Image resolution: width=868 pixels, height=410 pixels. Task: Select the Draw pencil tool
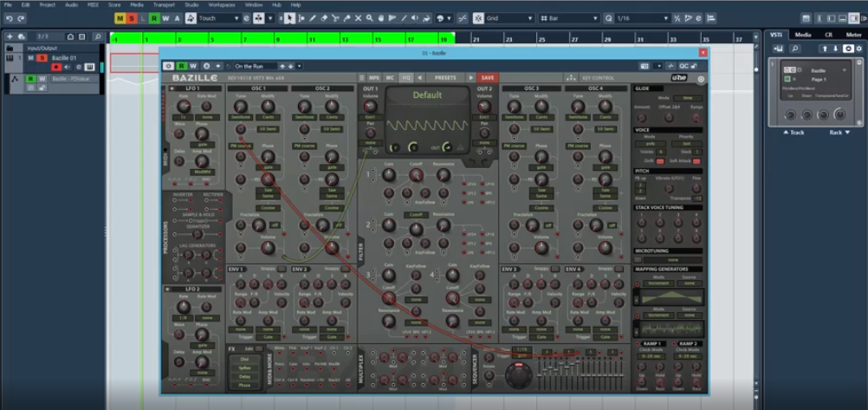coord(313,18)
